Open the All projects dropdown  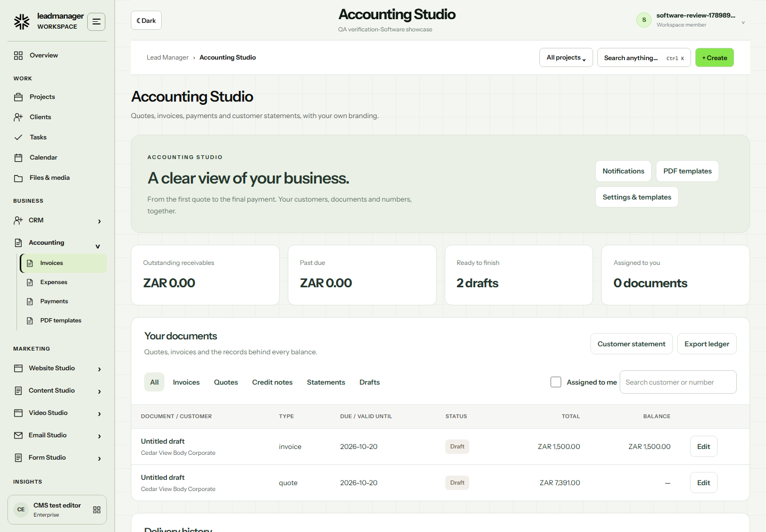[x=566, y=57]
